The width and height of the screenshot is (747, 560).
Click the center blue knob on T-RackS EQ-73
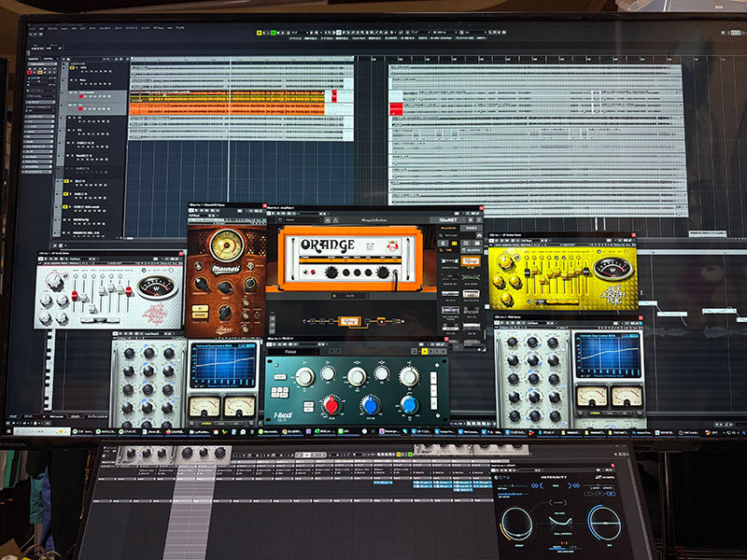tap(370, 406)
